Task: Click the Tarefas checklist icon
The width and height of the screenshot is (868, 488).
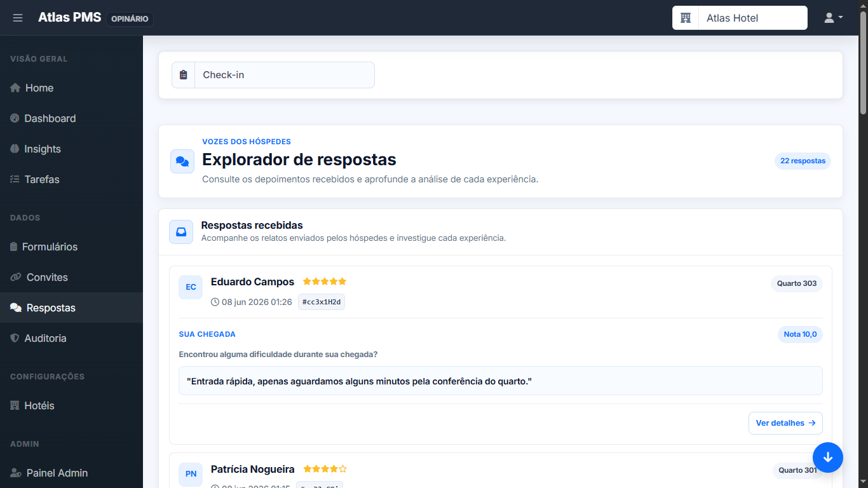Action: (15, 179)
